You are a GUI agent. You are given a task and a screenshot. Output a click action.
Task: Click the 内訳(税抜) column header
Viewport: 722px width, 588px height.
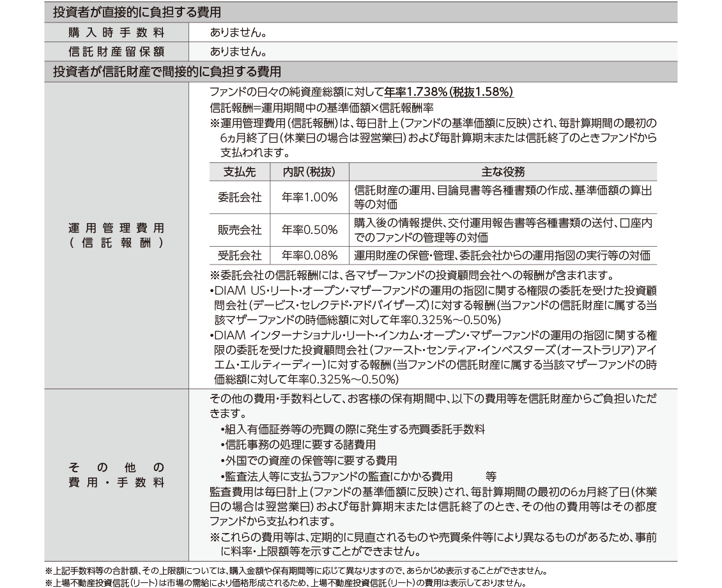[x=309, y=172]
